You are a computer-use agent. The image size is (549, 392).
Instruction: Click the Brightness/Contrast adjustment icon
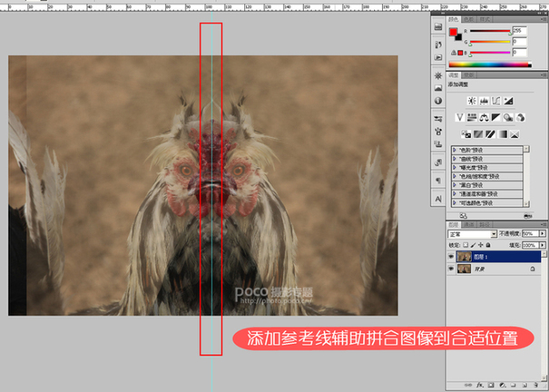pos(472,101)
